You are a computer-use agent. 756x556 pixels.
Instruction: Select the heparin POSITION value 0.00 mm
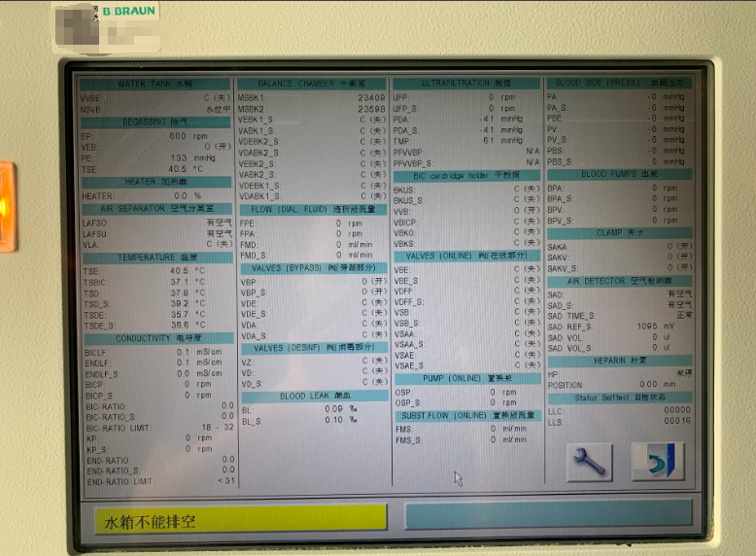pos(658,384)
